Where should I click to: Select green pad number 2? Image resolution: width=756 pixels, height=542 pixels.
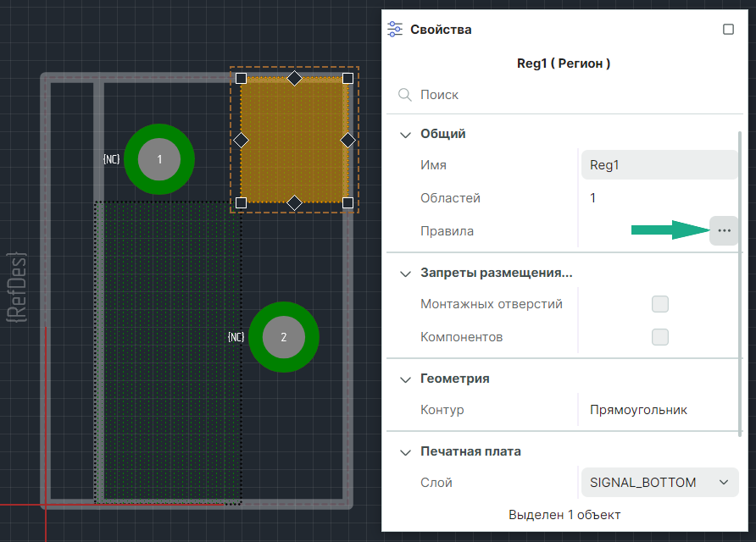click(283, 337)
